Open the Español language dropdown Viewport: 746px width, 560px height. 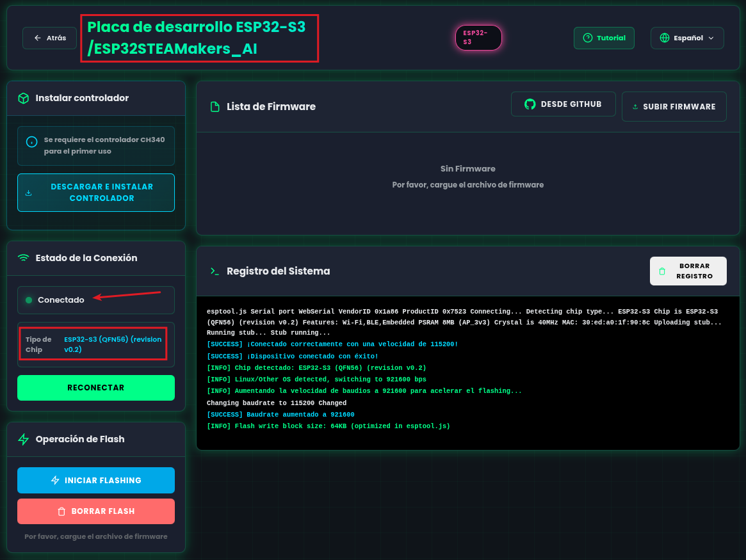pos(687,38)
